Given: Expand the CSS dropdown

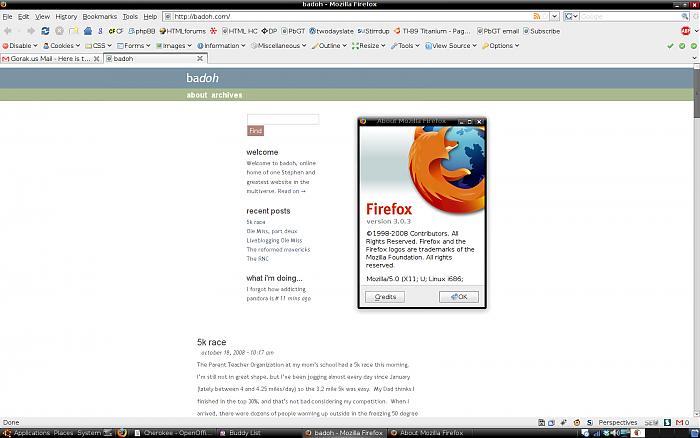Looking at the screenshot, I should point(98,46).
